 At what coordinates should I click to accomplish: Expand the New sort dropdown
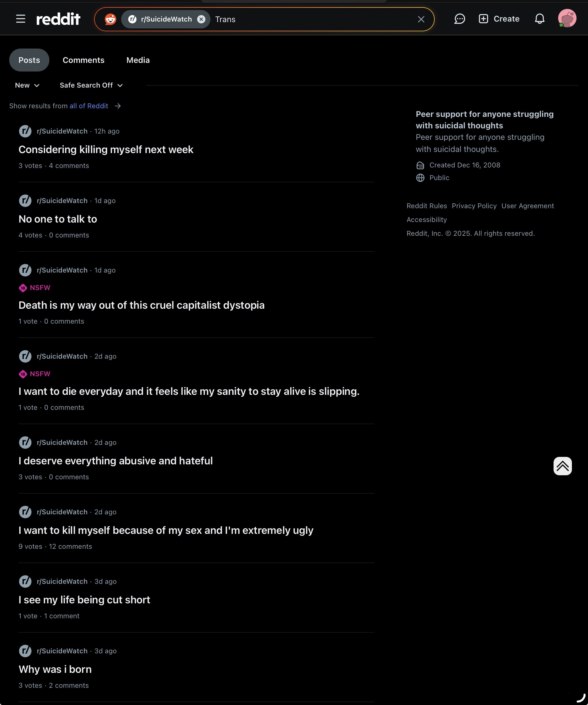27,85
